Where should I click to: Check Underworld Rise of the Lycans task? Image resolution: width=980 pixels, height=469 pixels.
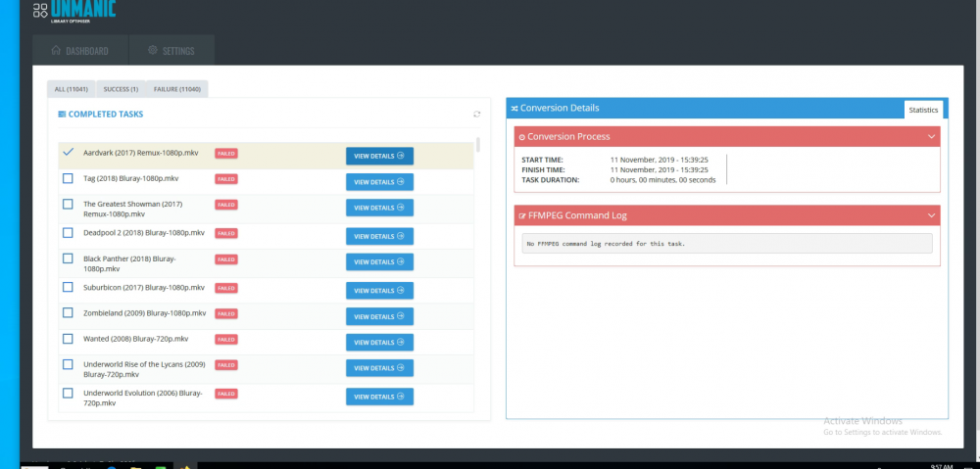(68, 364)
